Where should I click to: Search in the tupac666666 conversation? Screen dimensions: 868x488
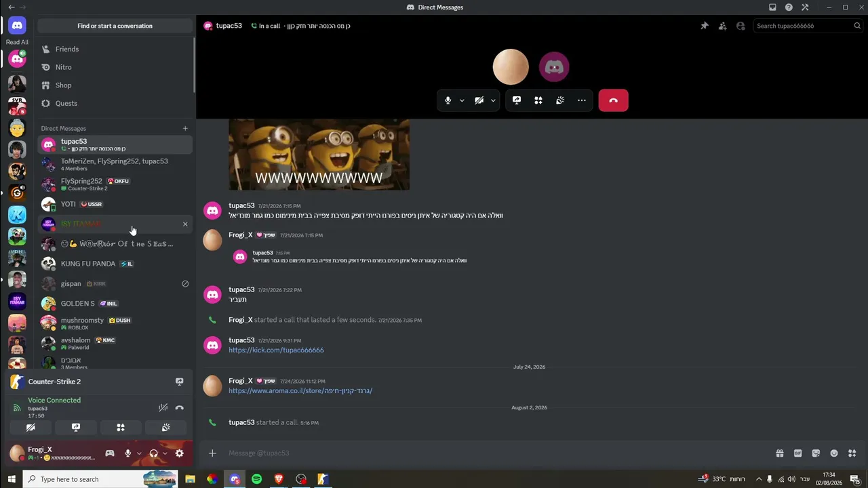pyautogui.click(x=808, y=26)
